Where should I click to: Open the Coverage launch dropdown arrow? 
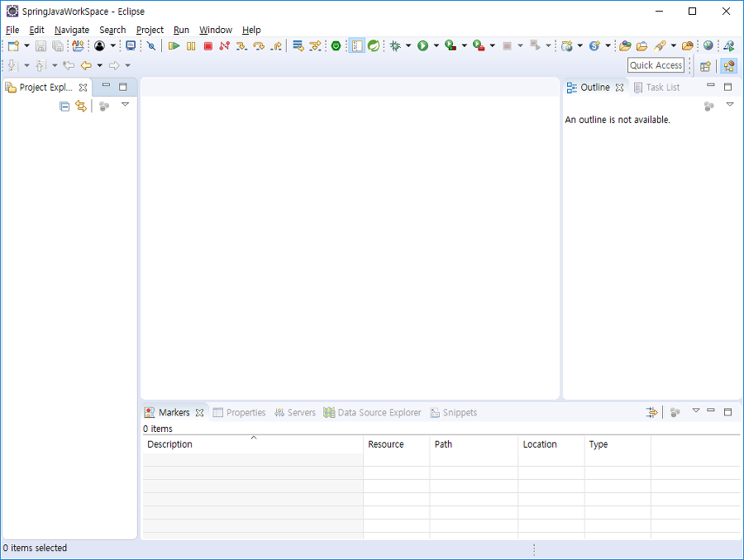point(464,46)
